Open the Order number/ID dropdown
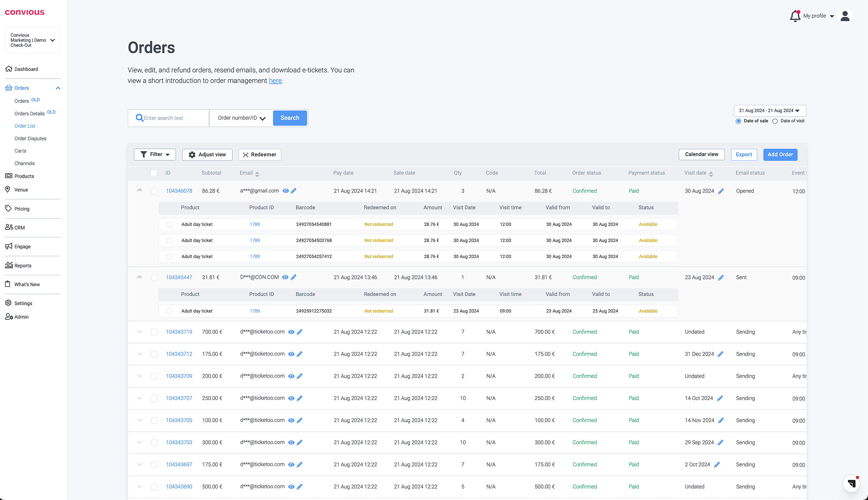Viewport: 868px width, 500px height. pos(241,118)
